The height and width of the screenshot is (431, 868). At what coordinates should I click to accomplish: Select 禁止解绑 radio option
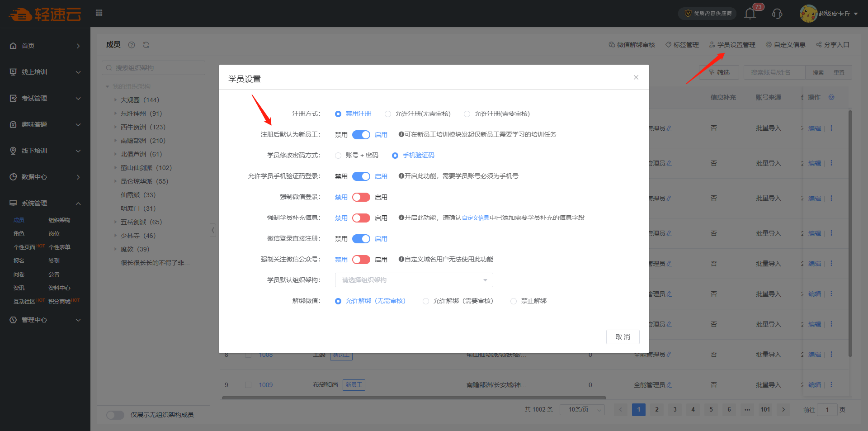point(514,301)
